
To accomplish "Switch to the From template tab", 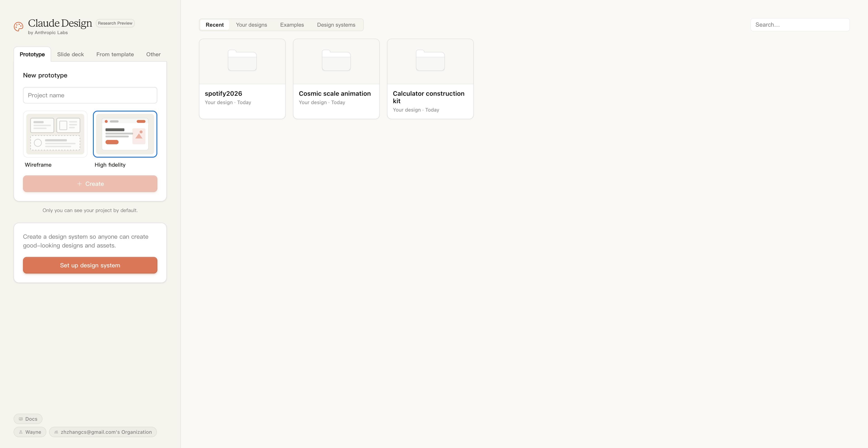I will tap(115, 54).
